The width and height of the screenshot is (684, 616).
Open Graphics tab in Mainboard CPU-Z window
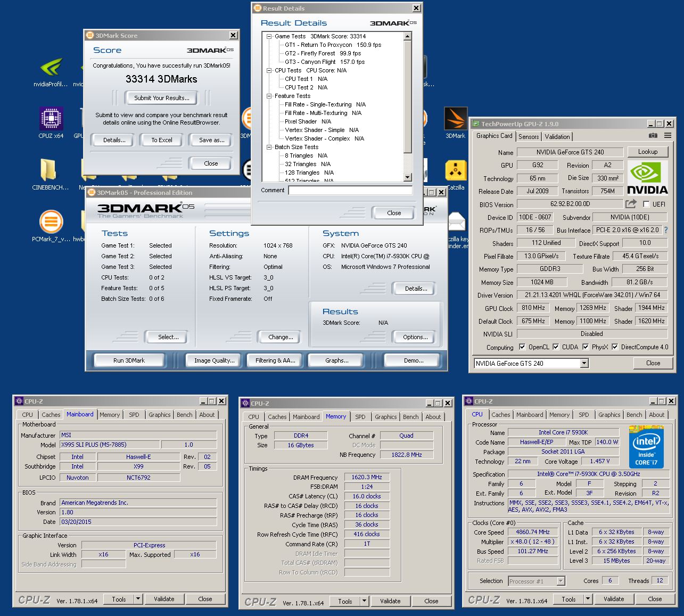point(160,415)
